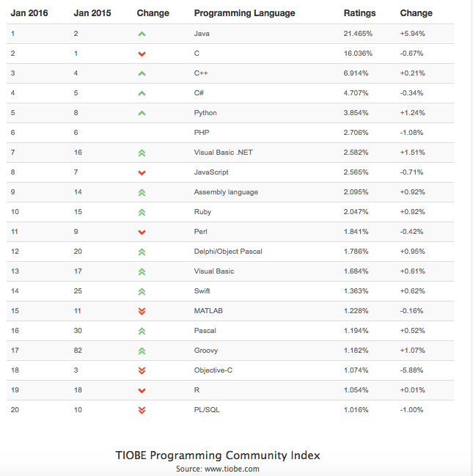Image resolution: width=473 pixels, height=476 pixels.
Task: Click the TIOBE Programming Community Index title
Action: (x=218, y=455)
